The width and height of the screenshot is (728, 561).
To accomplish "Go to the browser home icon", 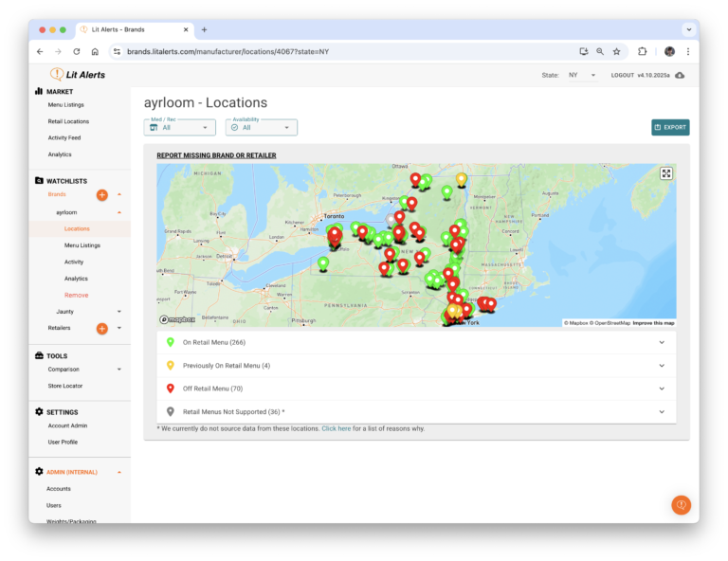I will pos(95,51).
